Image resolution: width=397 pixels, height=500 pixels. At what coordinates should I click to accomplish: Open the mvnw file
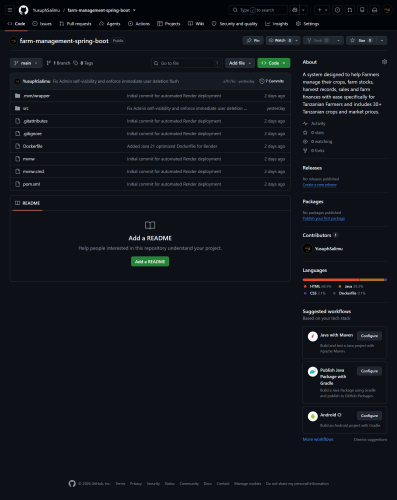(x=29, y=159)
